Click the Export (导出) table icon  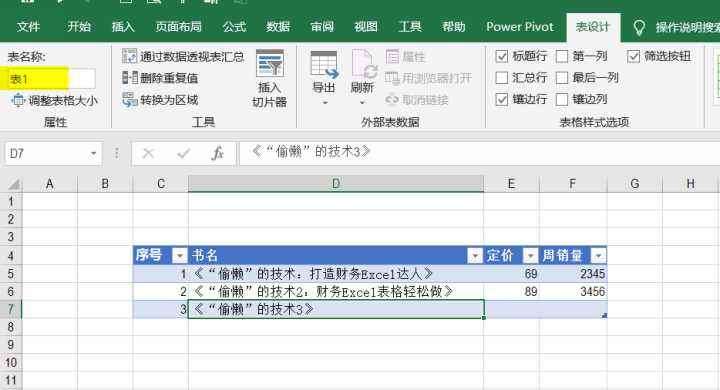tap(324, 65)
